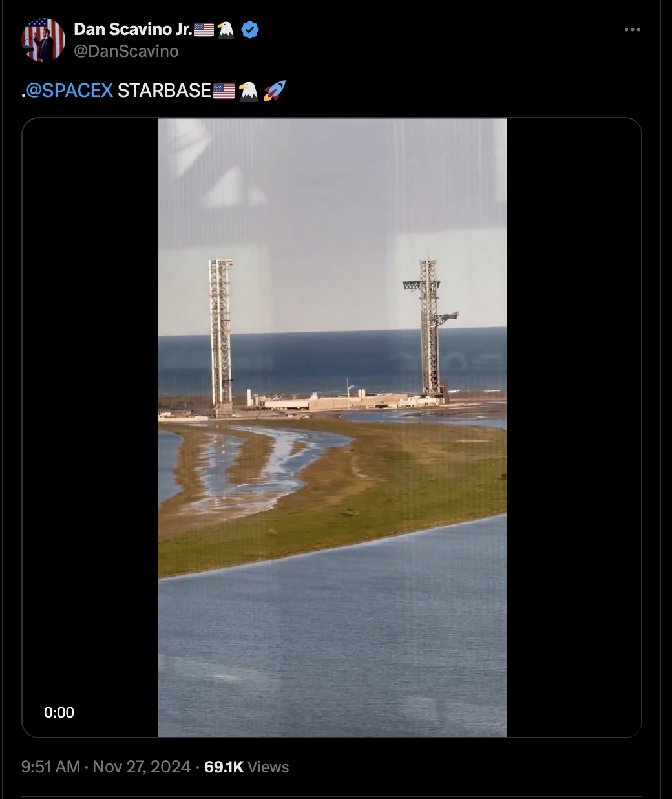Open the @SPACEX mention link
Screen dimensions: 672x799
tap(69, 91)
